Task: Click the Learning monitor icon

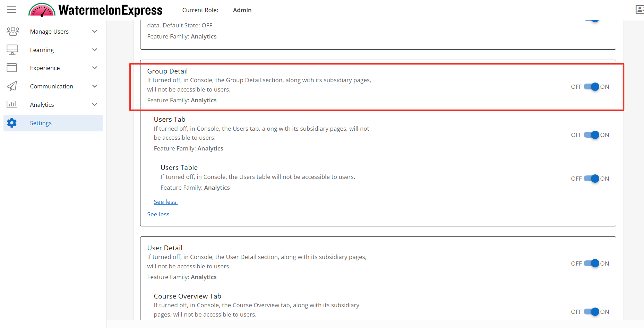Action: [12, 50]
